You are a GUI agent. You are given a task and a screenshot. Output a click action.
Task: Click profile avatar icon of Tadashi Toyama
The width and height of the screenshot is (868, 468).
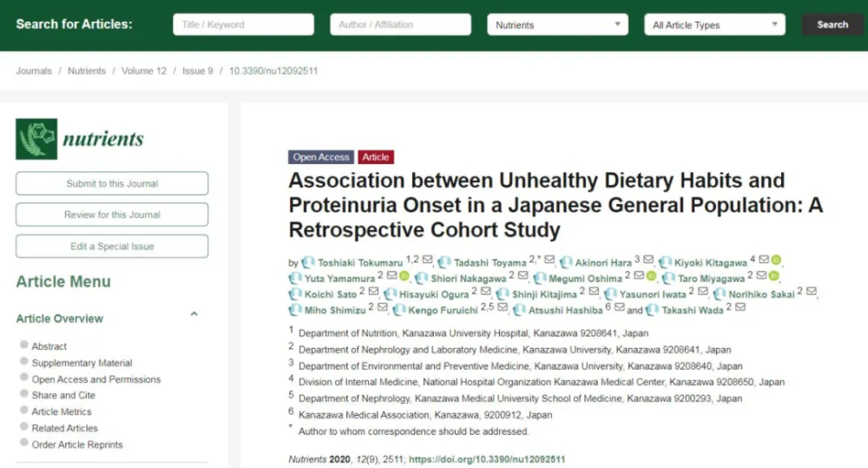[444, 261]
